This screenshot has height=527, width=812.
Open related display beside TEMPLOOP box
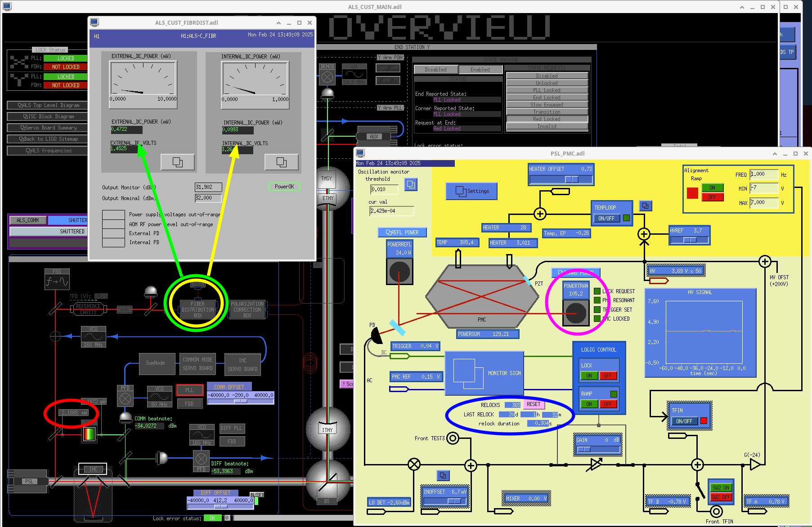[646, 205]
